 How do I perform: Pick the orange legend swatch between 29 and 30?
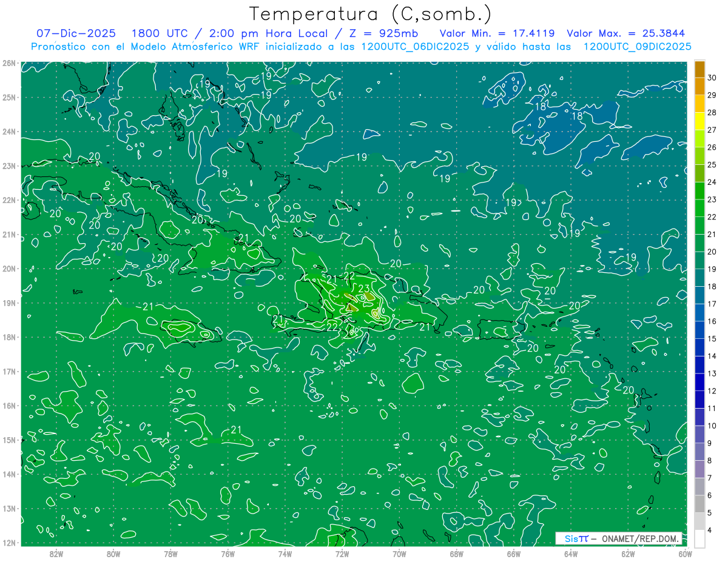(x=699, y=86)
